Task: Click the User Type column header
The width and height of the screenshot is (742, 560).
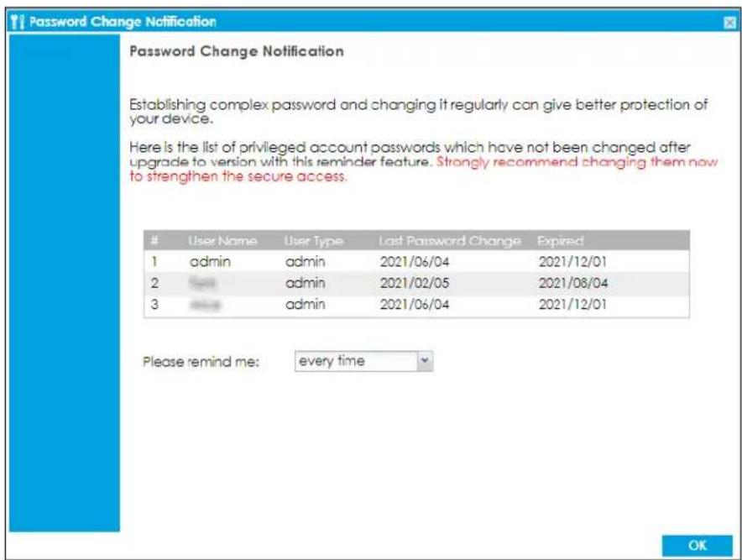Action: point(314,241)
